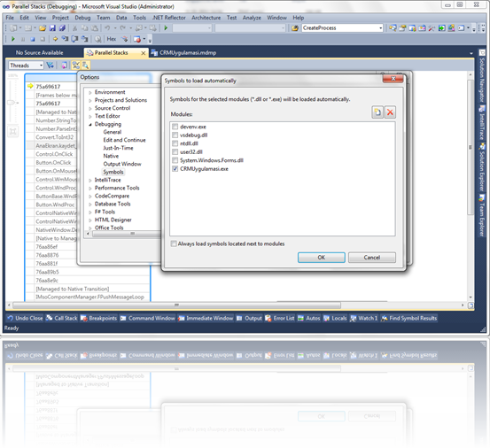Open the Threads view dropdown
Screen dimensions: 490x448
pyautogui.click(x=26, y=66)
